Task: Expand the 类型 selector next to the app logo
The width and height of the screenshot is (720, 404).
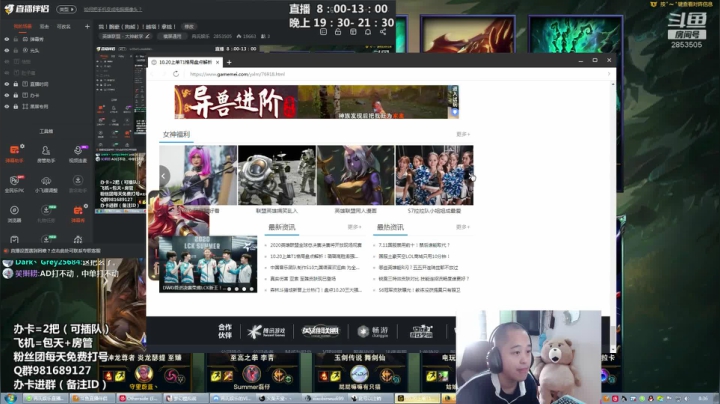Action: point(66,9)
